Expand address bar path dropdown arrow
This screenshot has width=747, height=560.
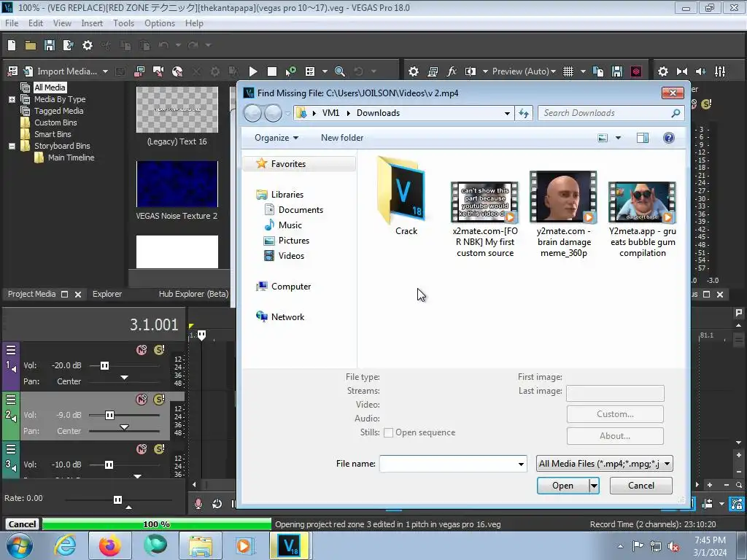508,113
